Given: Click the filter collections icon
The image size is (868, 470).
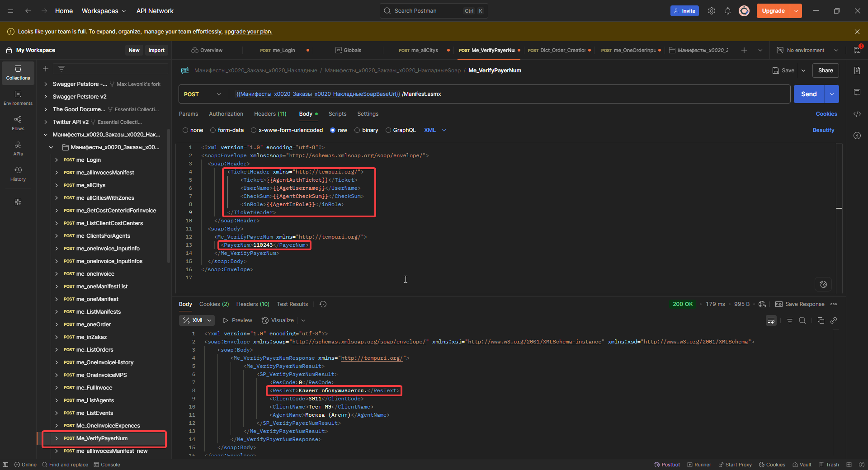Looking at the screenshot, I should [61, 69].
